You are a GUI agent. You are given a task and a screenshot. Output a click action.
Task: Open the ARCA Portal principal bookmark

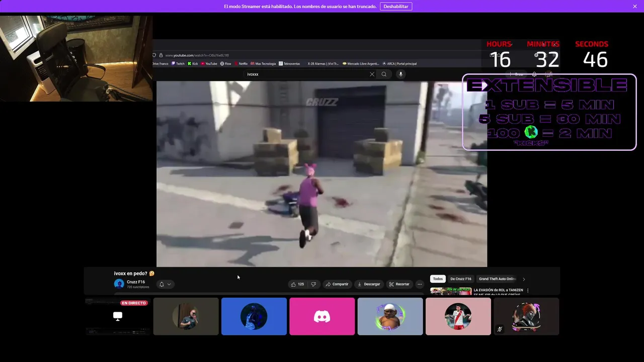click(x=399, y=64)
